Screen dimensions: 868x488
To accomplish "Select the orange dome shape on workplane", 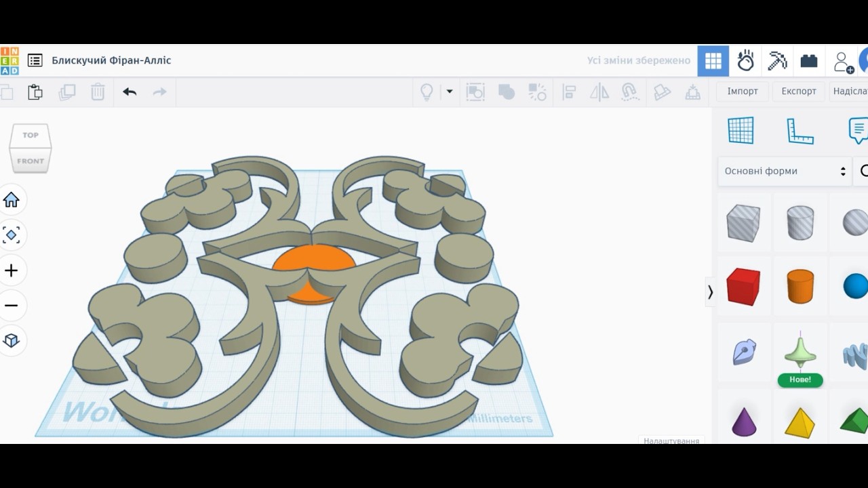I will [x=314, y=258].
